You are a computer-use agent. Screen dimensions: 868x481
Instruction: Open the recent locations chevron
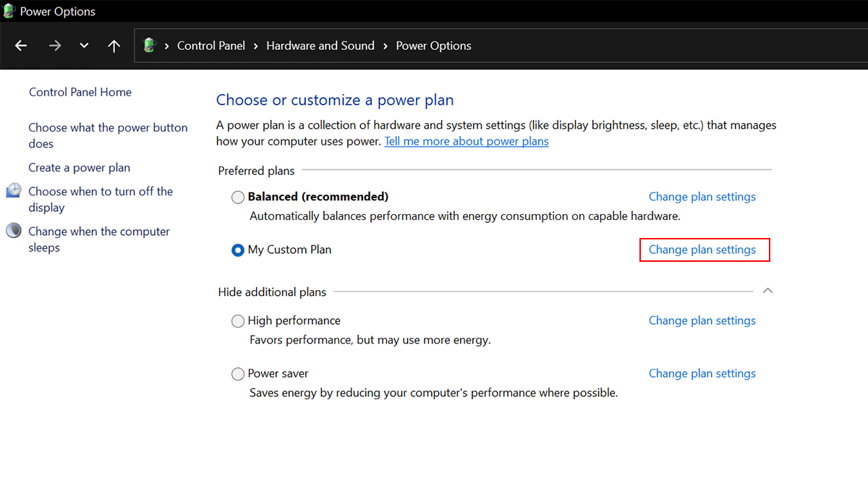point(84,46)
